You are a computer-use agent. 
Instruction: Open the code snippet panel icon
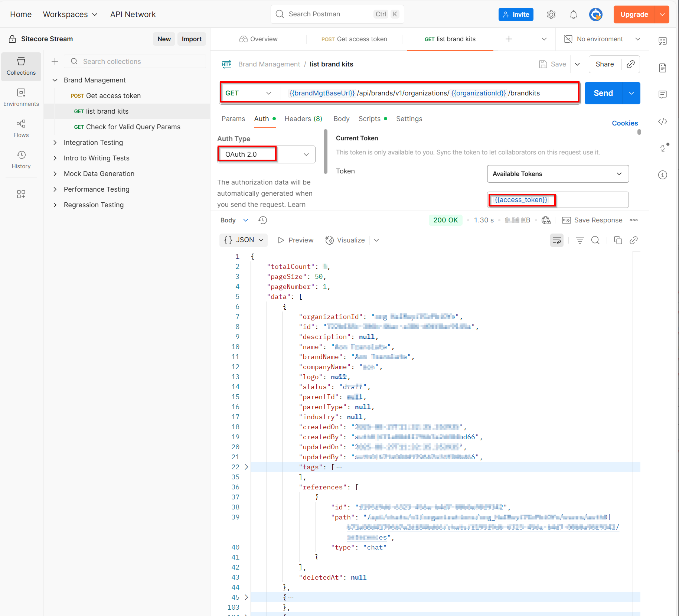click(663, 121)
